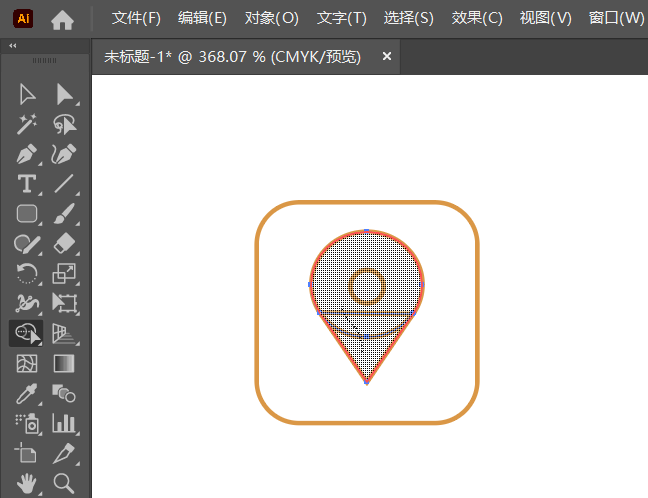Open the 选择(S) menu
Screen dimensions: 648x498
click(x=409, y=18)
